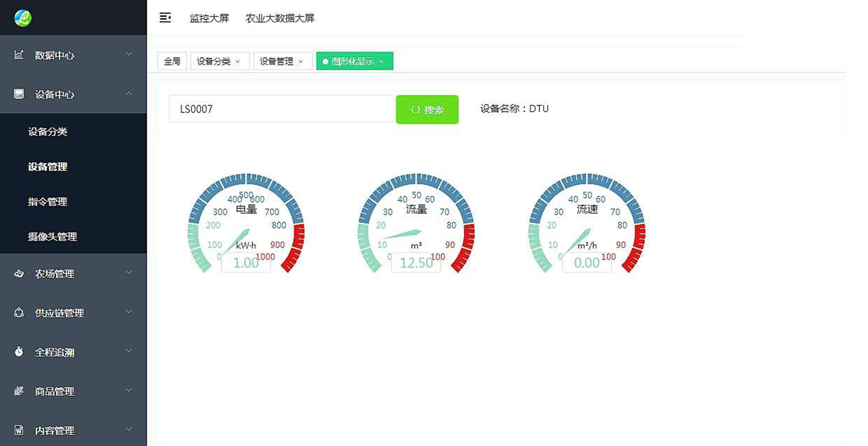Collapse the 设备中心 menu chevron

coord(129,93)
